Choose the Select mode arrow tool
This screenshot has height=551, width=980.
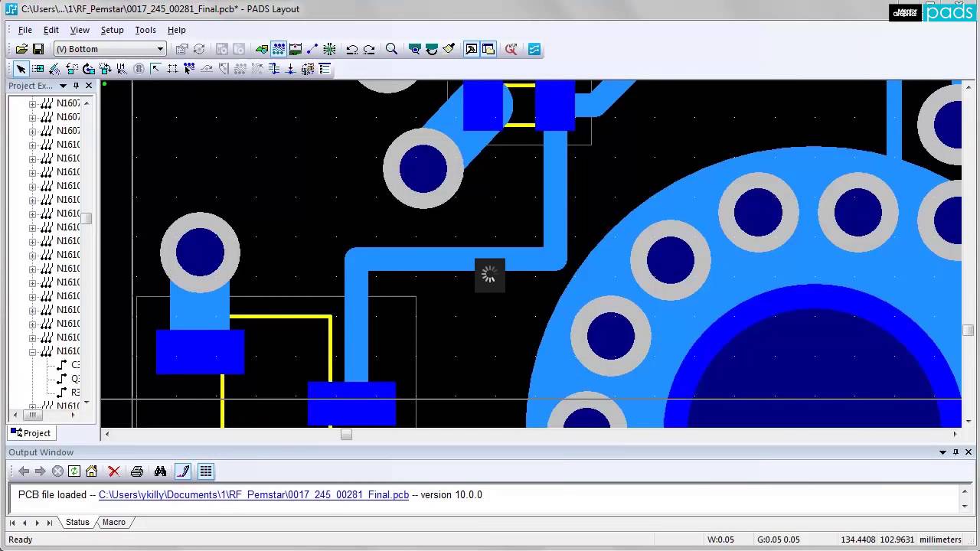[21, 69]
